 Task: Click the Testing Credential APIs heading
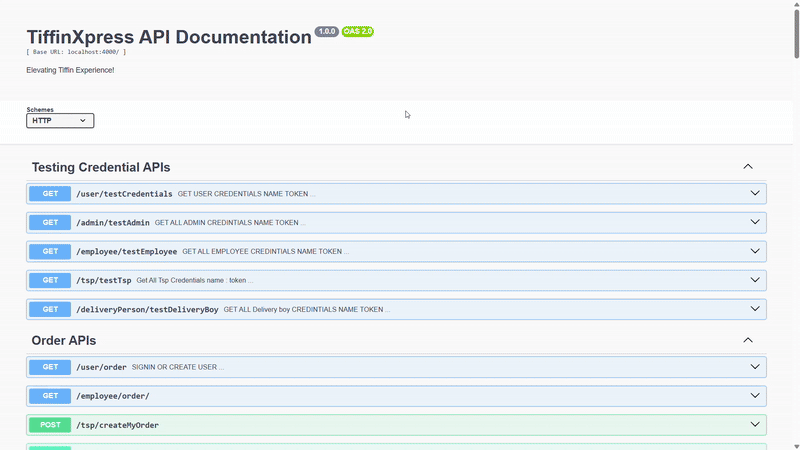tap(101, 167)
